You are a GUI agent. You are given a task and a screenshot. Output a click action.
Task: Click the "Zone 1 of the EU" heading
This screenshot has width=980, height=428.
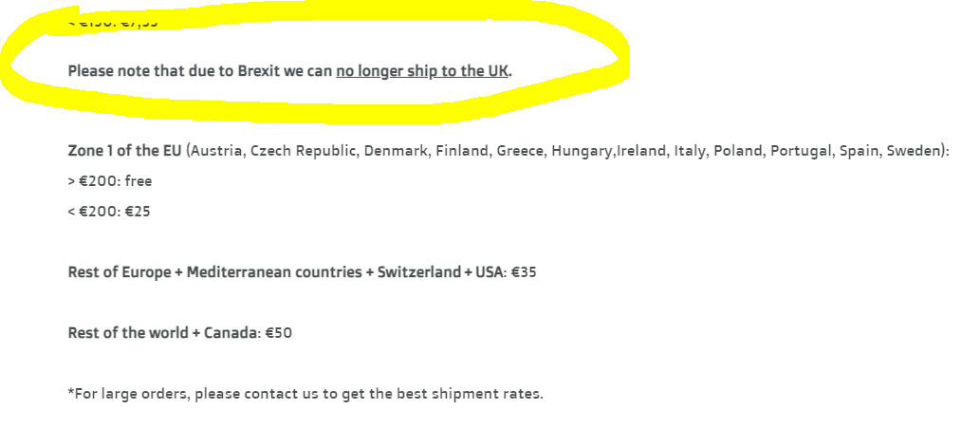click(x=124, y=151)
